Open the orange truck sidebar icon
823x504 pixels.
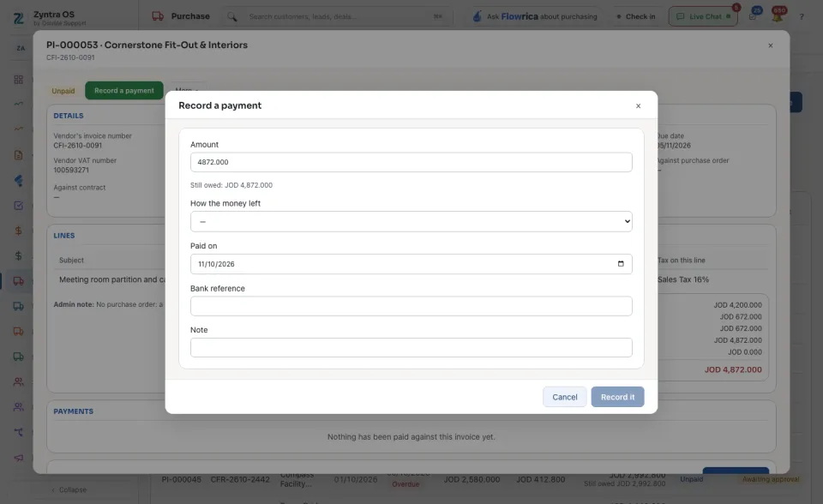pyautogui.click(x=18, y=331)
